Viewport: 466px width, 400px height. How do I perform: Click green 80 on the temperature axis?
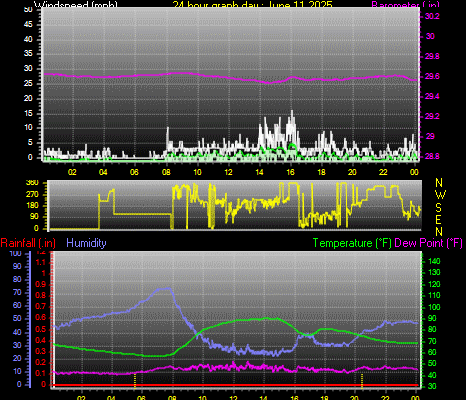tap(432, 329)
